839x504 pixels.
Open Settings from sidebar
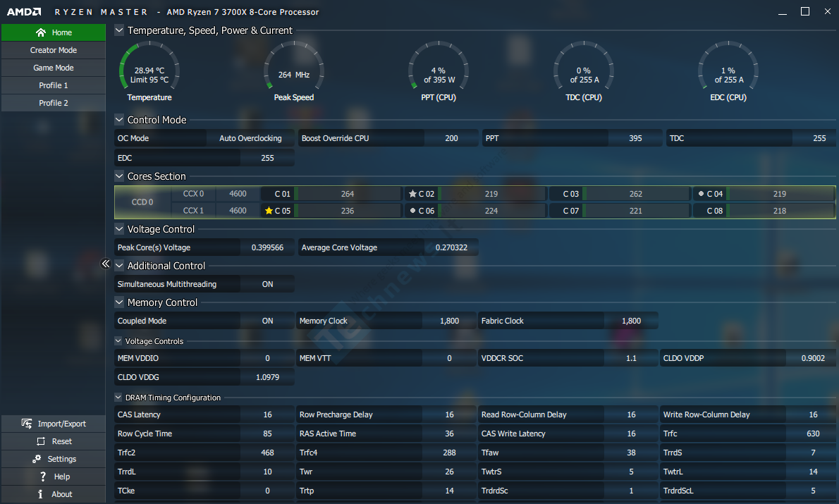pyautogui.click(x=54, y=459)
